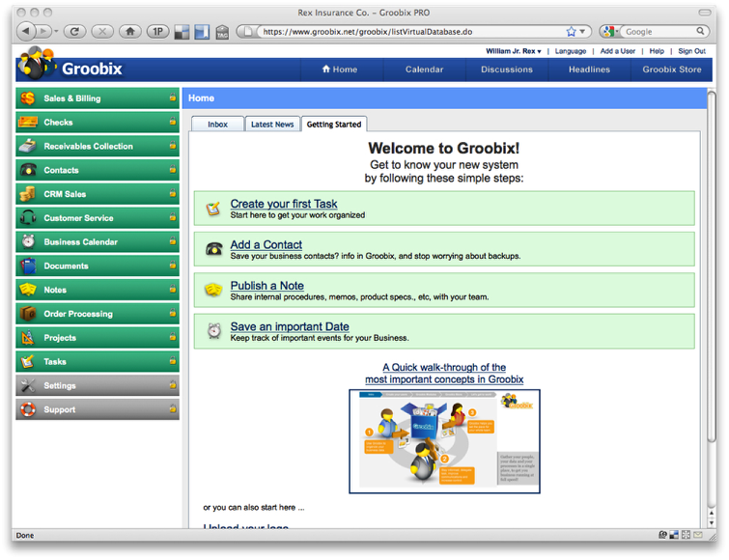The image size is (729, 560).
Task: Click the Publish a Note link
Action: pos(266,286)
